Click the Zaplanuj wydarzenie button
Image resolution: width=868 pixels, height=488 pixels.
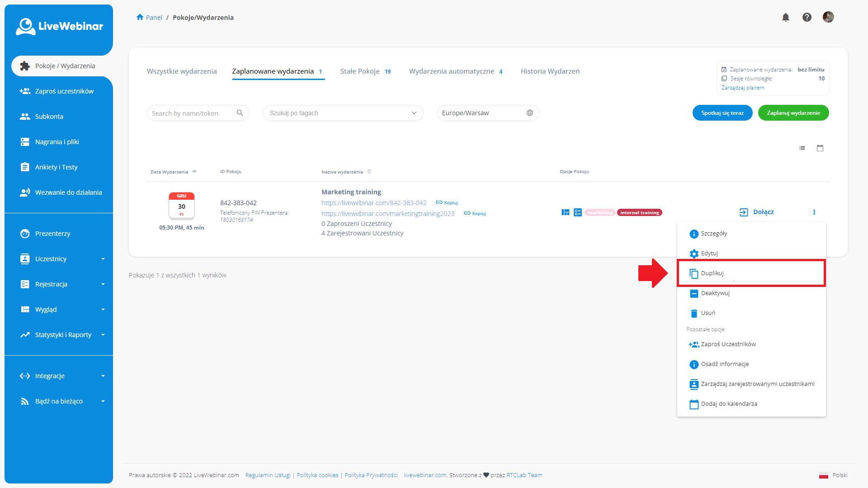[793, 113]
